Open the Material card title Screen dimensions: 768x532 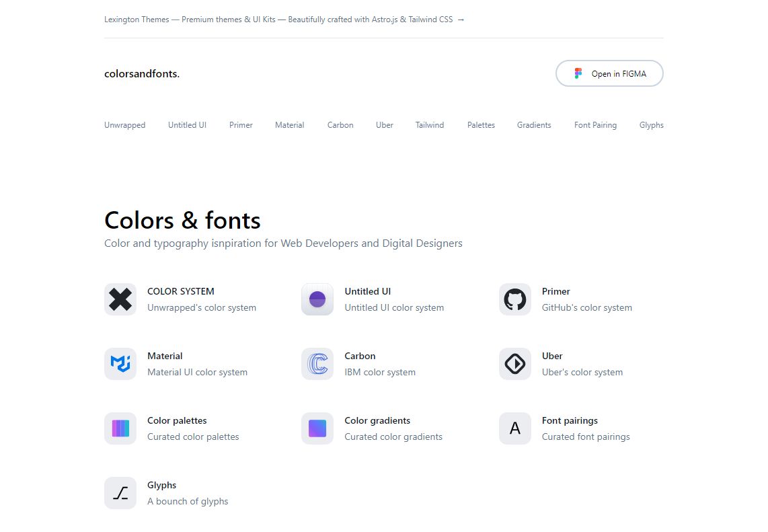pos(165,356)
